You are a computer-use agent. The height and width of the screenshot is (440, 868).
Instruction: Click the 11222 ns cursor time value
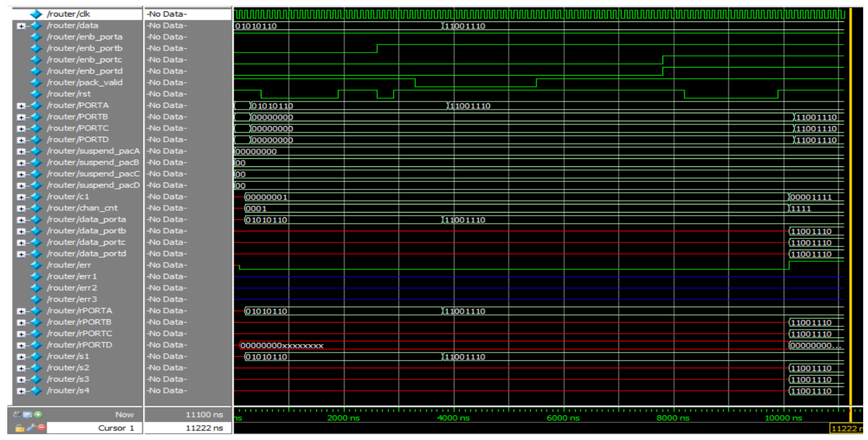point(204,428)
